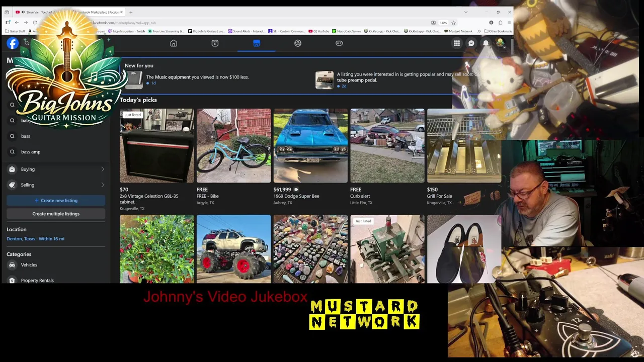This screenshot has width=644, height=362.
Task: Open the 1969 Dodge Super Bee photo
Action: click(x=310, y=146)
